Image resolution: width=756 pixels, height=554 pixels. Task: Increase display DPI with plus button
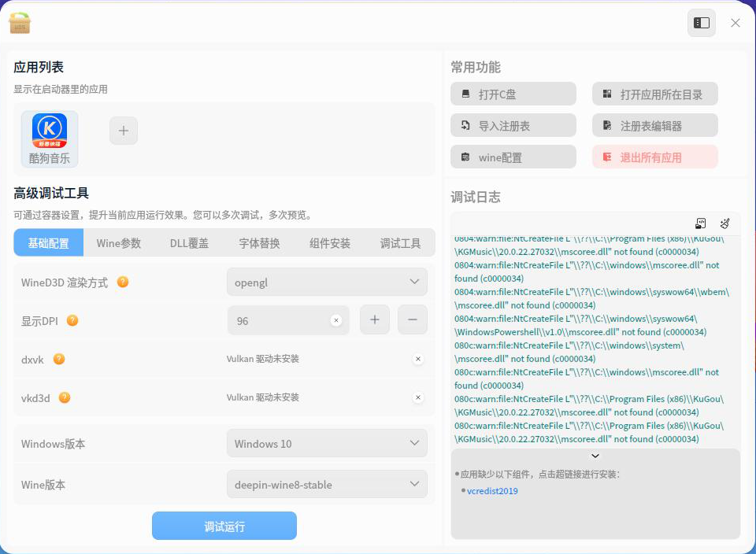[x=375, y=319]
